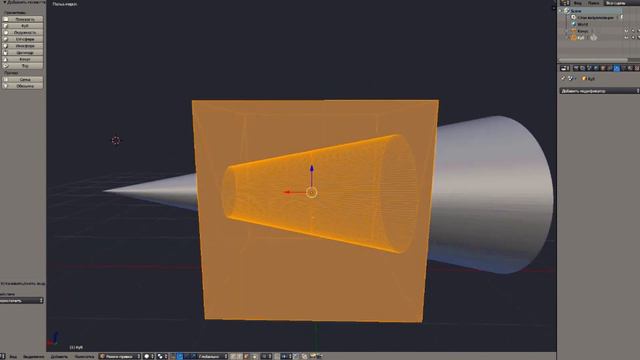640x360 pixels.
Task: Click the blue Z-axis manipulator arrow
Action: (312, 168)
